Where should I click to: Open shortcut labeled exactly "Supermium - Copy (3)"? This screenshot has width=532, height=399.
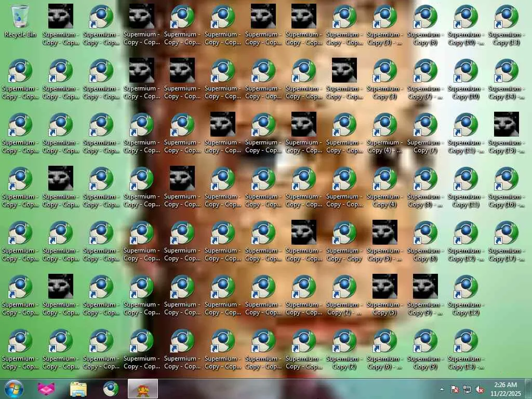pos(384,79)
